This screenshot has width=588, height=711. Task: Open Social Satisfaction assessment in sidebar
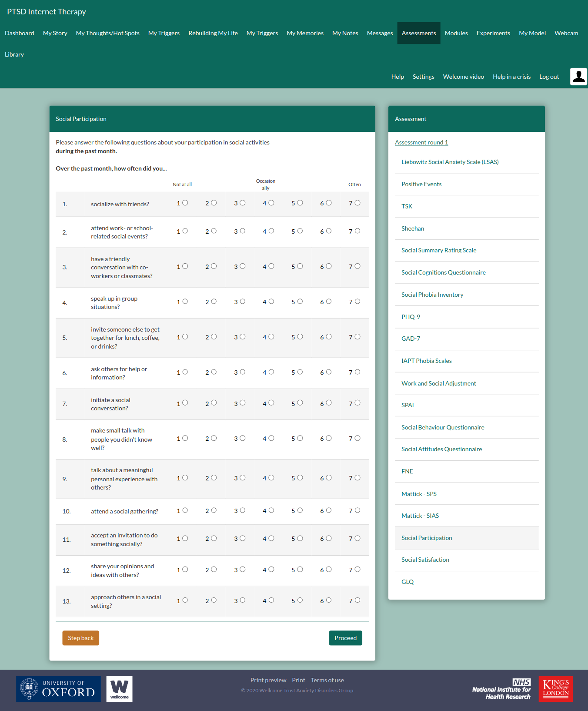(425, 560)
